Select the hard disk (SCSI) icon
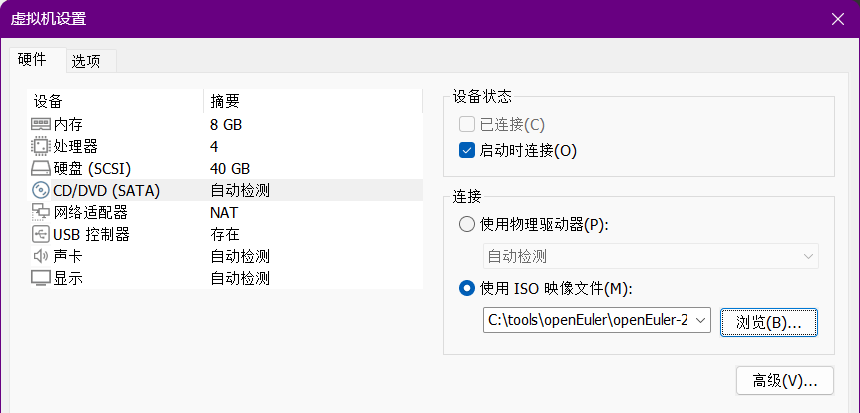Image resolution: width=860 pixels, height=413 pixels. point(41,168)
